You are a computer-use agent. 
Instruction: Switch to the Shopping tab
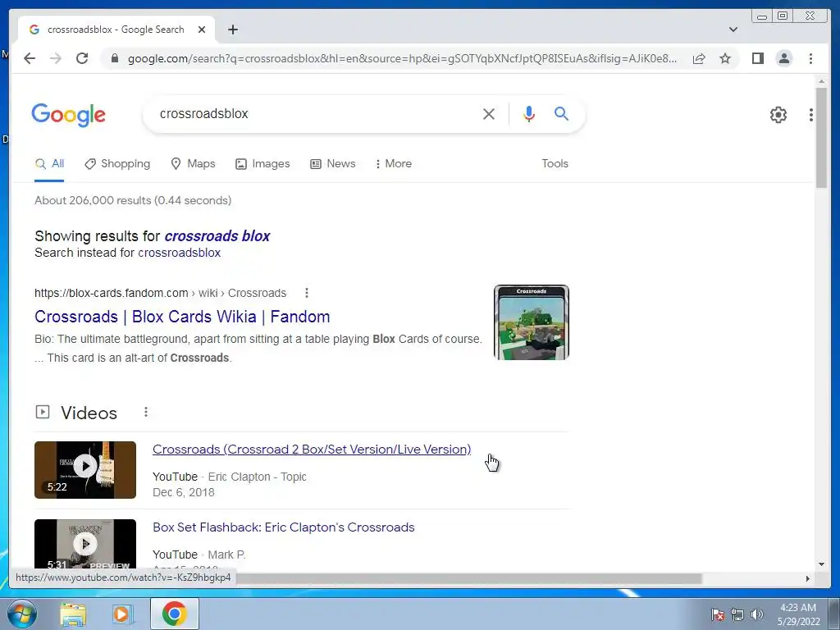coord(118,163)
